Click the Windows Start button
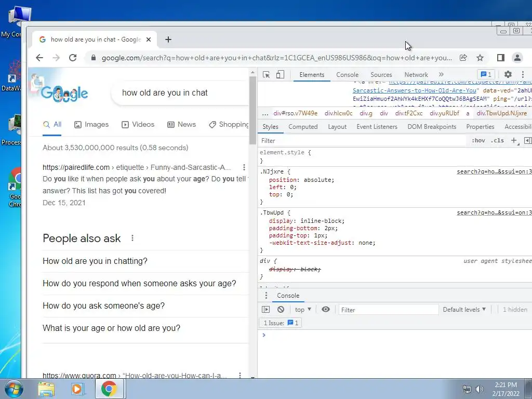Image resolution: width=532 pixels, height=399 pixels. tap(14, 389)
